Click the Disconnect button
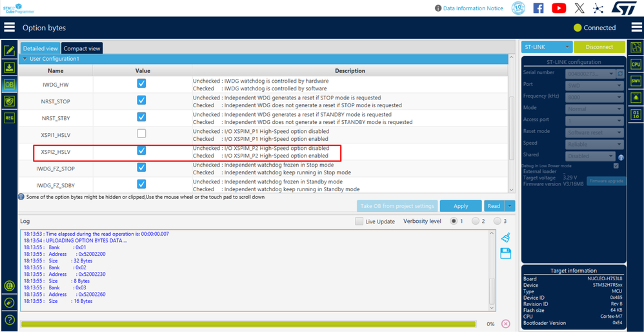This screenshot has width=644, height=332. click(599, 47)
